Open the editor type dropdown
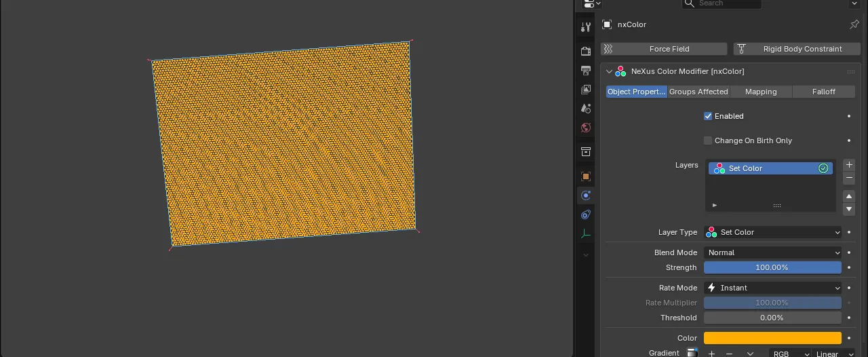 tap(591, 3)
